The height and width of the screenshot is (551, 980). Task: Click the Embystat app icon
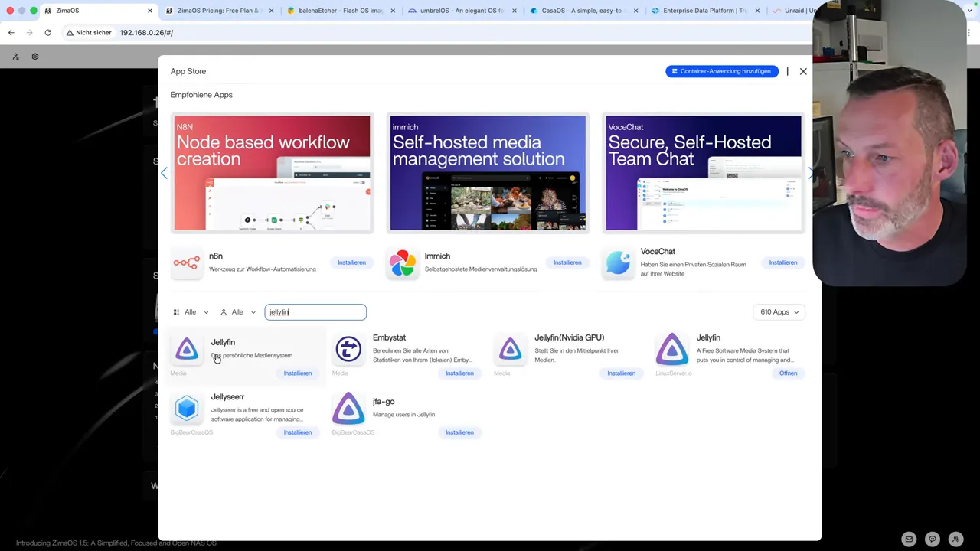(348, 349)
